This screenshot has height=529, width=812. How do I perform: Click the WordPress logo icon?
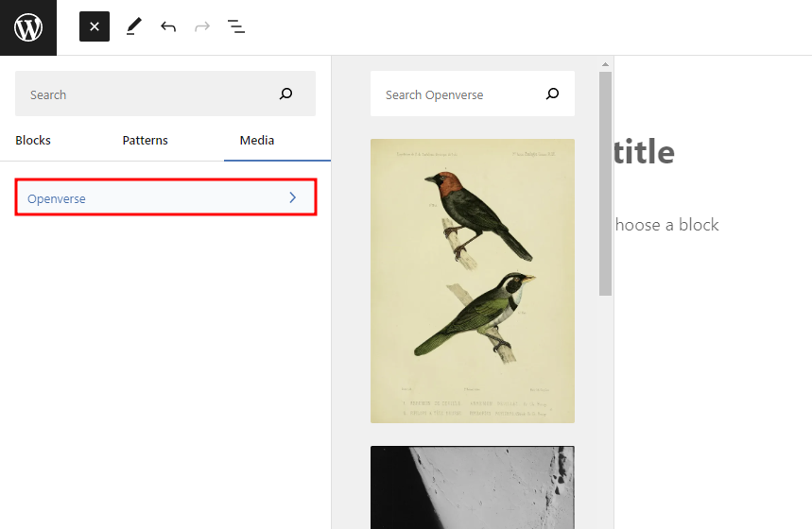click(x=28, y=27)
